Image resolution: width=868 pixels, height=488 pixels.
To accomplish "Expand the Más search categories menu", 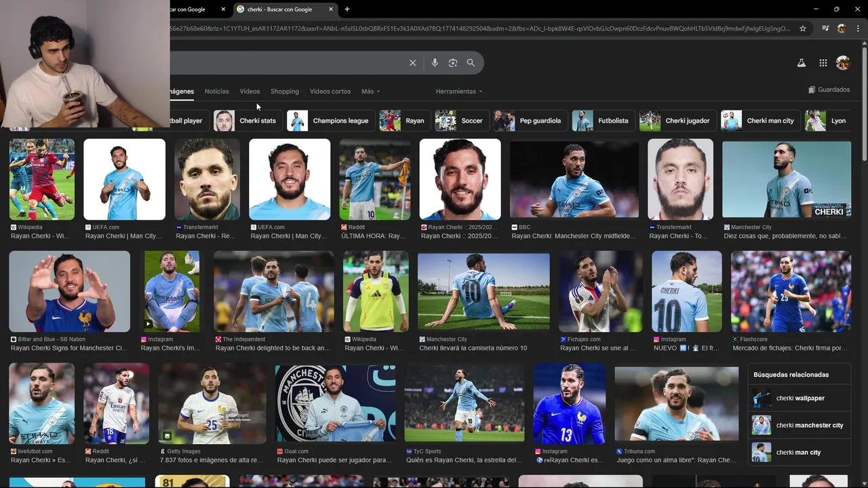I will coord(370,91).
